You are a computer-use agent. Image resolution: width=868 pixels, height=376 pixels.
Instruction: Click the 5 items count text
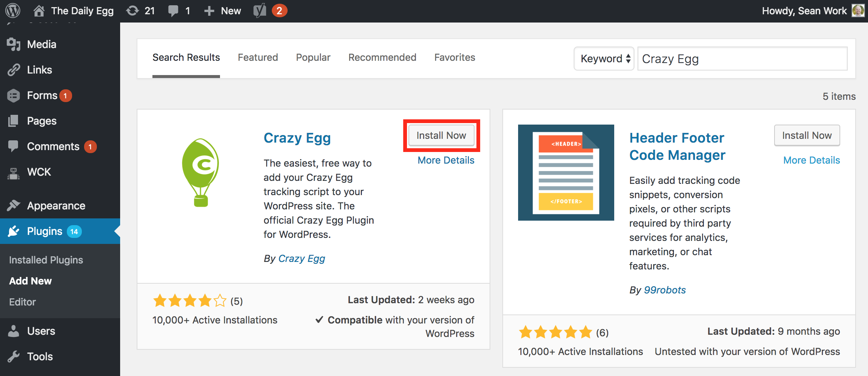pyautogui.click(x=839, y=96)
